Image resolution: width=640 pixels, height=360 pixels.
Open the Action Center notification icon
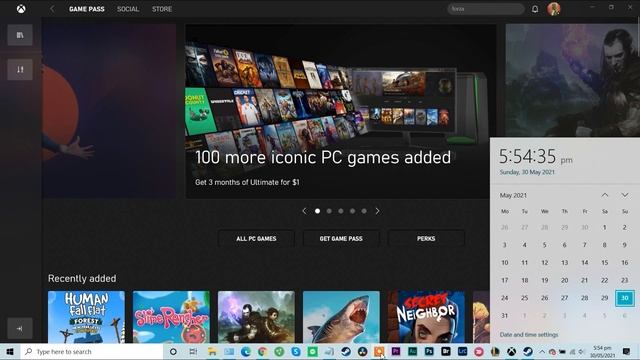click(x=627, y=351)
